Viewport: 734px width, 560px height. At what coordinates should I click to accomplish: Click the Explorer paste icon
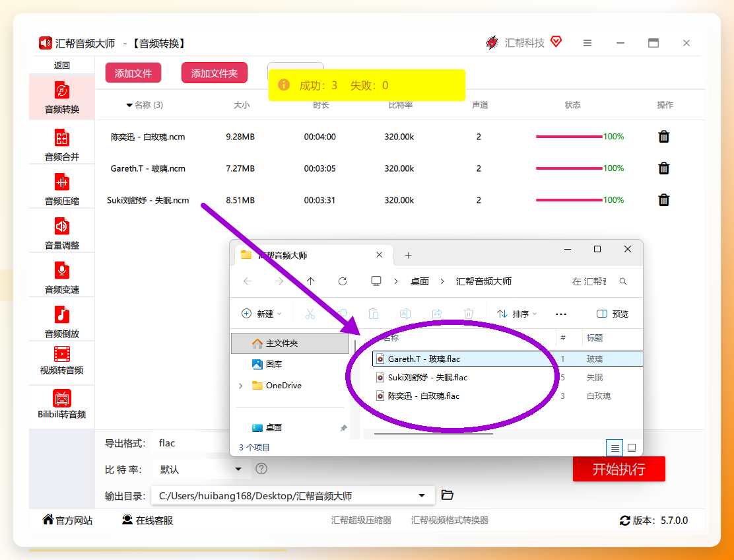(374, 314)
